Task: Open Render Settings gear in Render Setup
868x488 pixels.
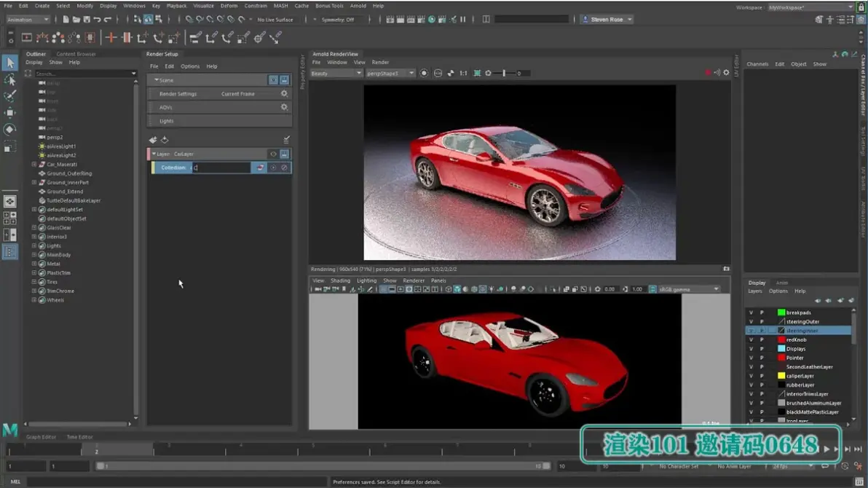Action: point(284,94)
